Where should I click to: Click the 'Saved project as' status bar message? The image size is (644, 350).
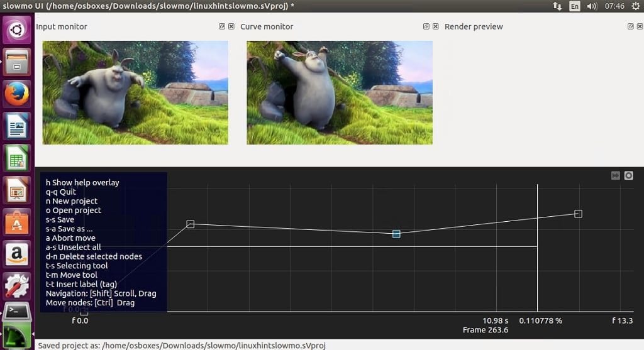click(182, 346)
